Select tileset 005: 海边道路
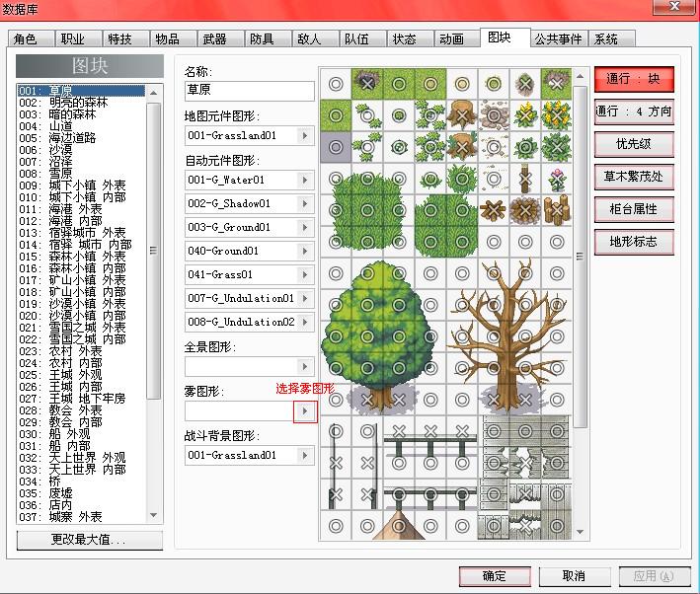The height and width of the screenshot is (594, 700). pyautogui.click(x=81, y=138)
